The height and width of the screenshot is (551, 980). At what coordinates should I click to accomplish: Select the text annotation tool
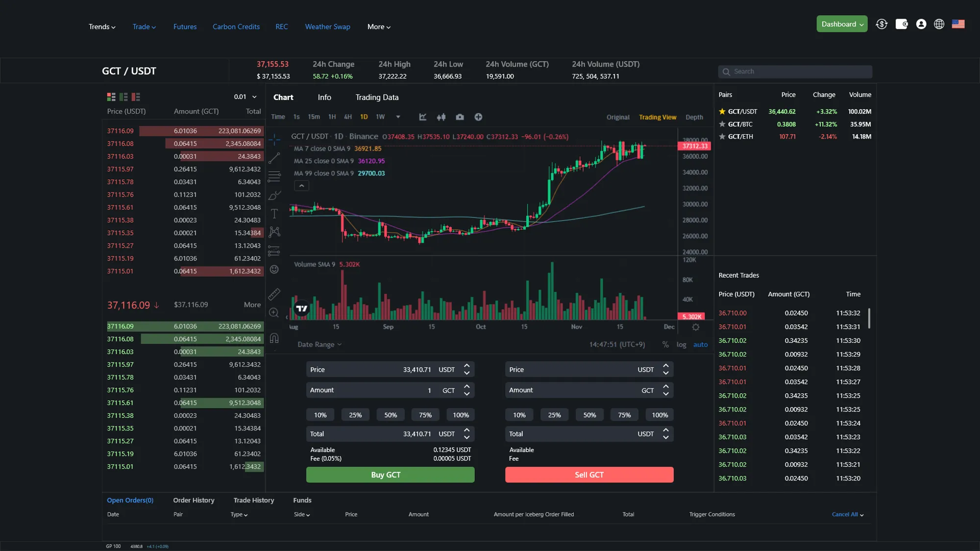[274, 214]
